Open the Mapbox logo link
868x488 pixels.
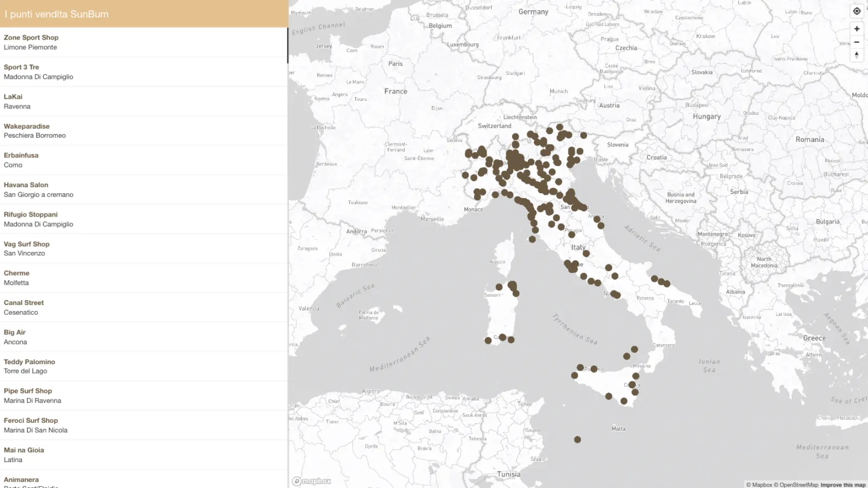point(311,481)
